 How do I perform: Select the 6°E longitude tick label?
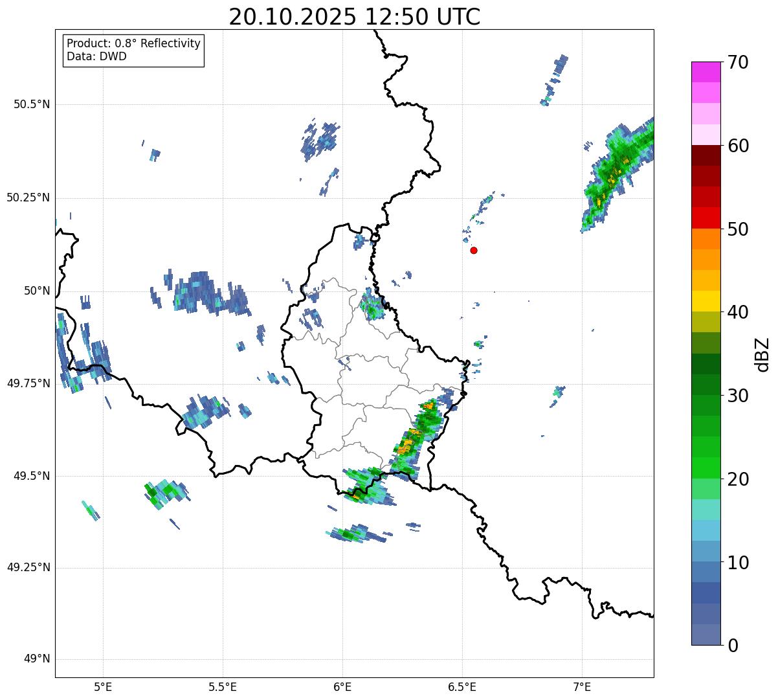coord(342,686)
